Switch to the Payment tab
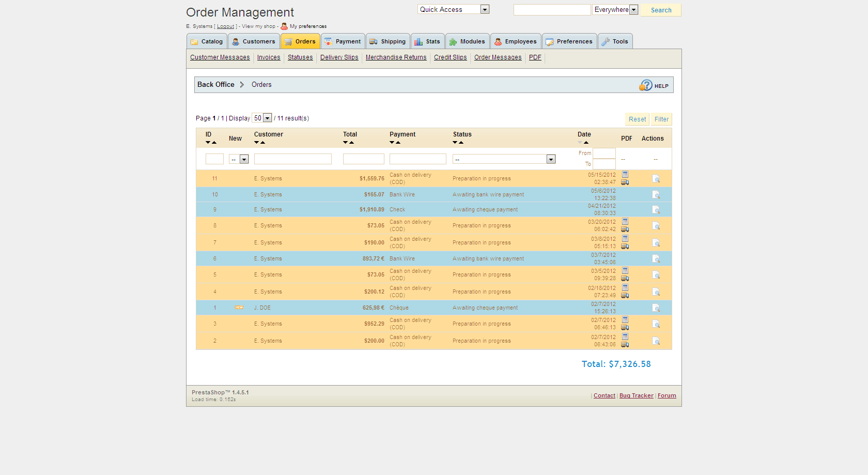The width and height of the screenshot is (868, 475). (x=343, y=41)
